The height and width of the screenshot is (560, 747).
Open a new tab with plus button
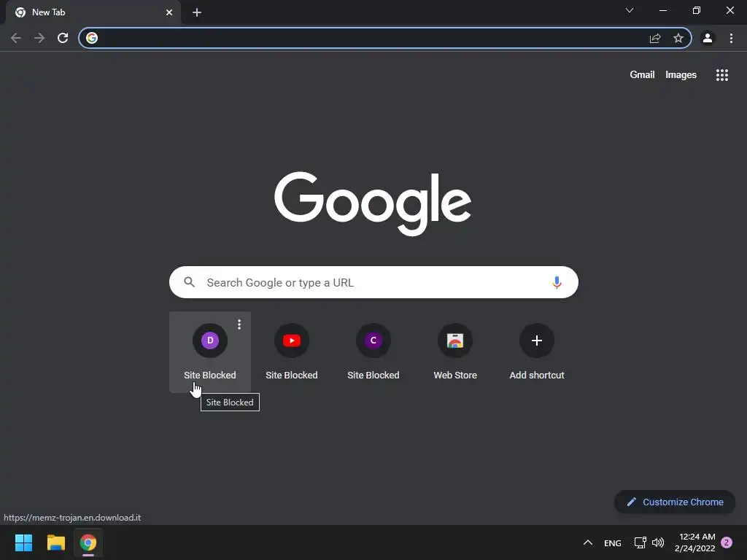tap(197, 12)
